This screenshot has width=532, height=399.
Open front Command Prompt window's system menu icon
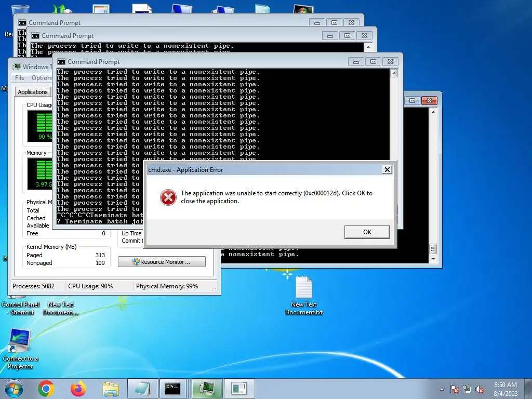click(x=61, y=62)
